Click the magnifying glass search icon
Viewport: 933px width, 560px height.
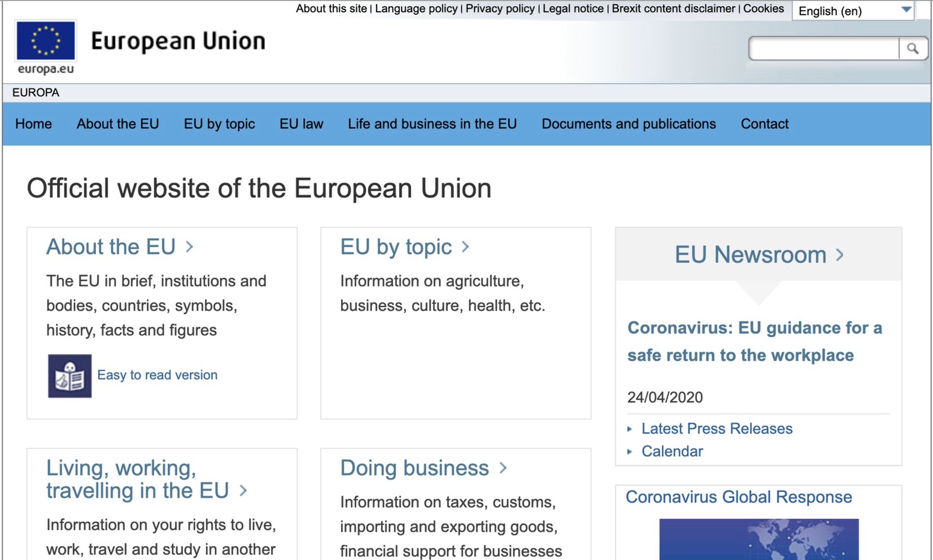[x=912, y=49]
